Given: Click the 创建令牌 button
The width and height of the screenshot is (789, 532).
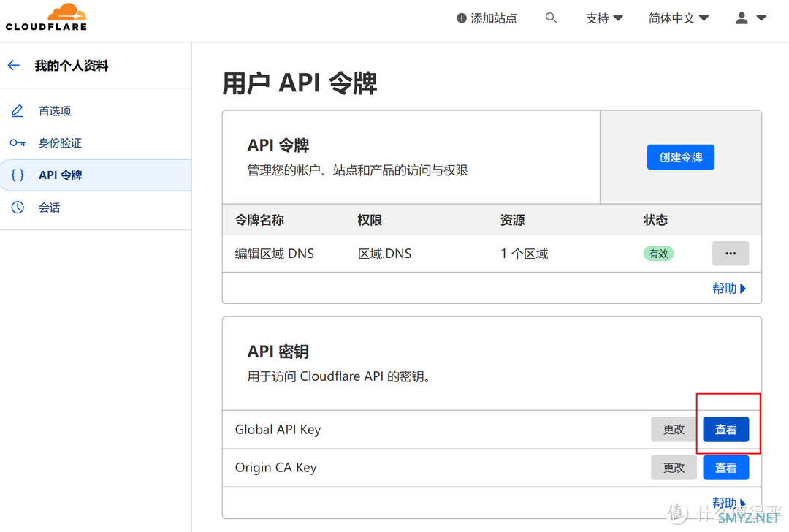Looking at the screenshot, I should tap(680, 157).
